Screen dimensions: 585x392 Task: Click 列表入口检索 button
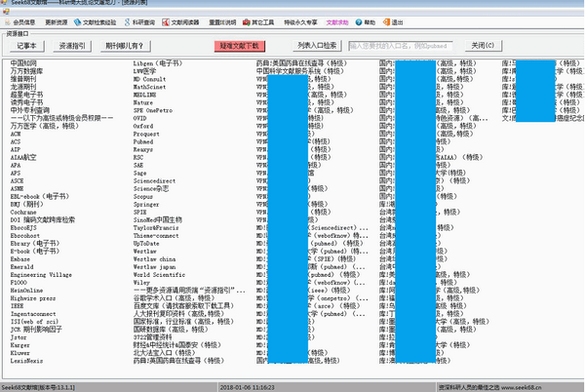coord(317,45)
